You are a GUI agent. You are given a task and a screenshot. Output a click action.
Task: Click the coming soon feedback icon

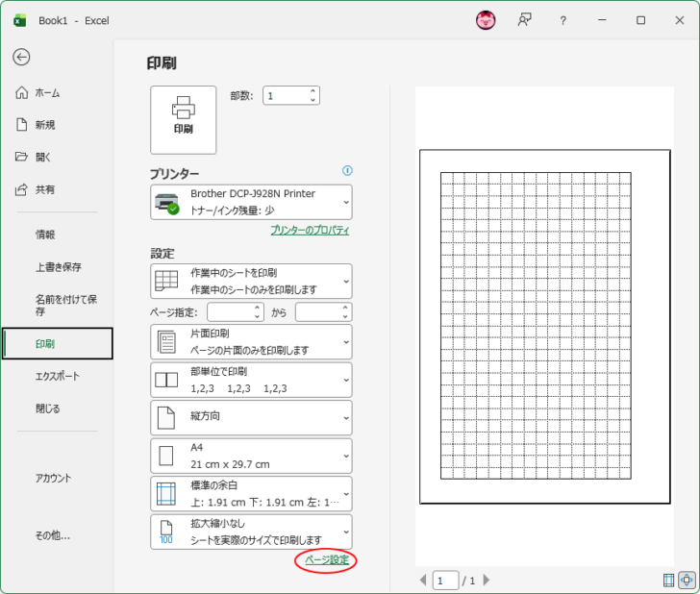click(524, 20)
